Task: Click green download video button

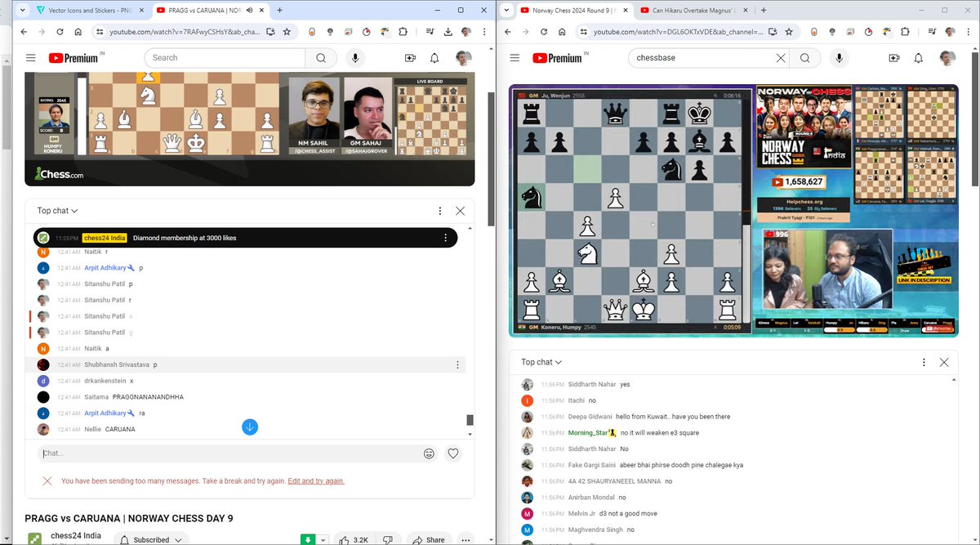Action: click(308, 540)
